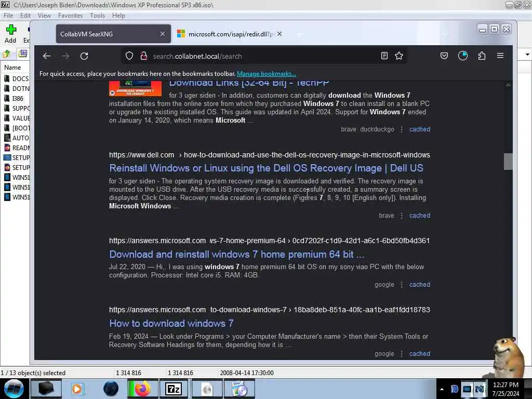Open the extensions puzzle icon
This screenshot has width=532, height=399.
pos(482,56)
